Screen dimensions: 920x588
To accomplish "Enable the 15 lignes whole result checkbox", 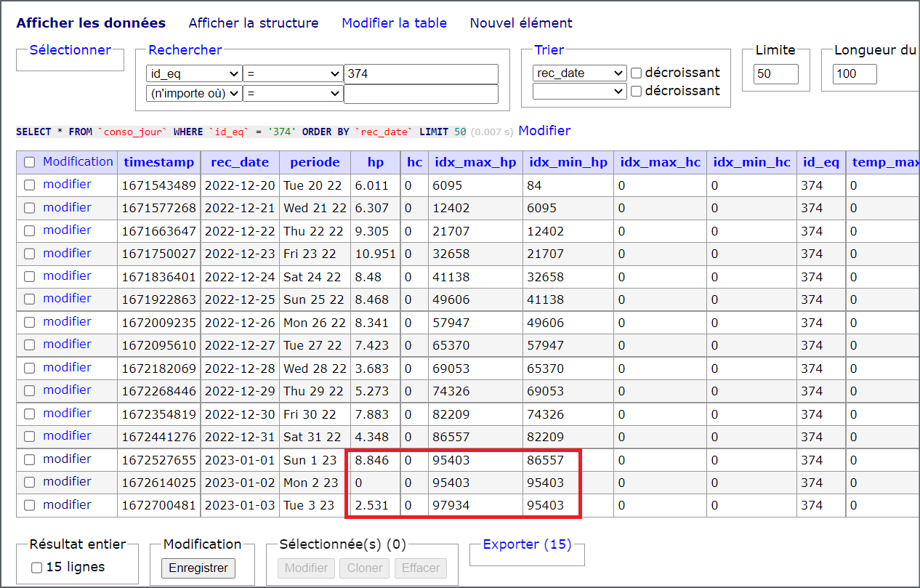I will click(37, 568).
